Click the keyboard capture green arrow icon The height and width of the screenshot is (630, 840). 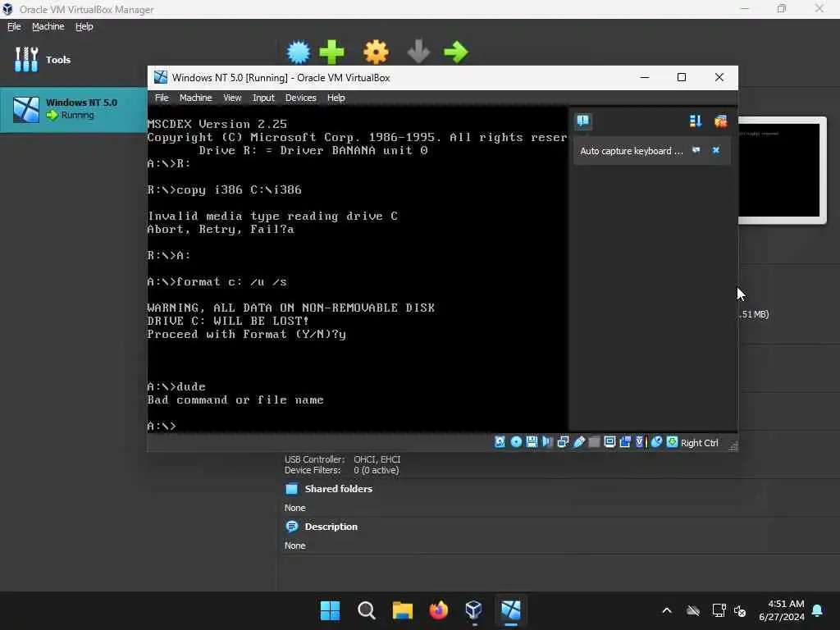tap(672, 442)
